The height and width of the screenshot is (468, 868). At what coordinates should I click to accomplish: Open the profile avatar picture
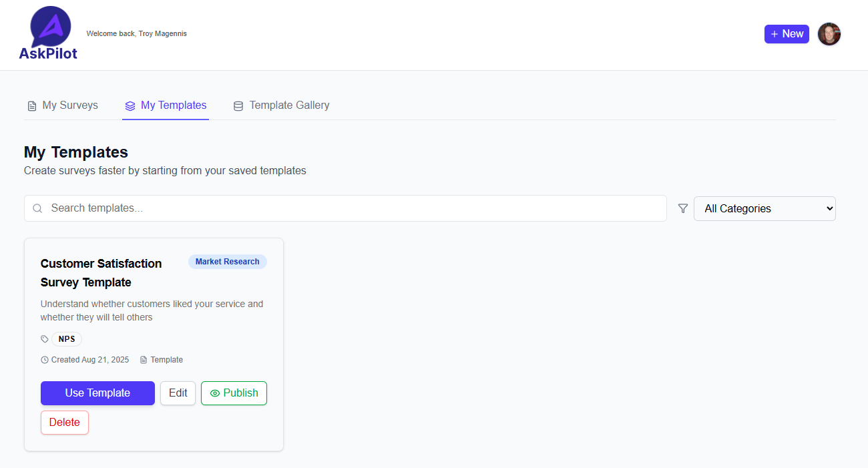[829, 33]
